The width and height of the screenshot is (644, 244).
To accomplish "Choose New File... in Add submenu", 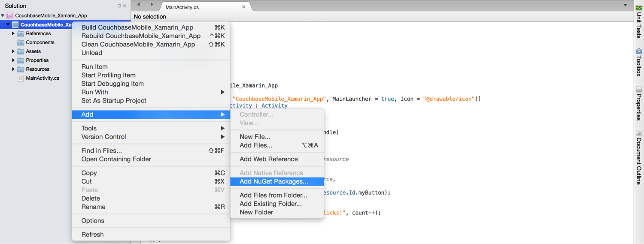I will (x=277, y=137).
